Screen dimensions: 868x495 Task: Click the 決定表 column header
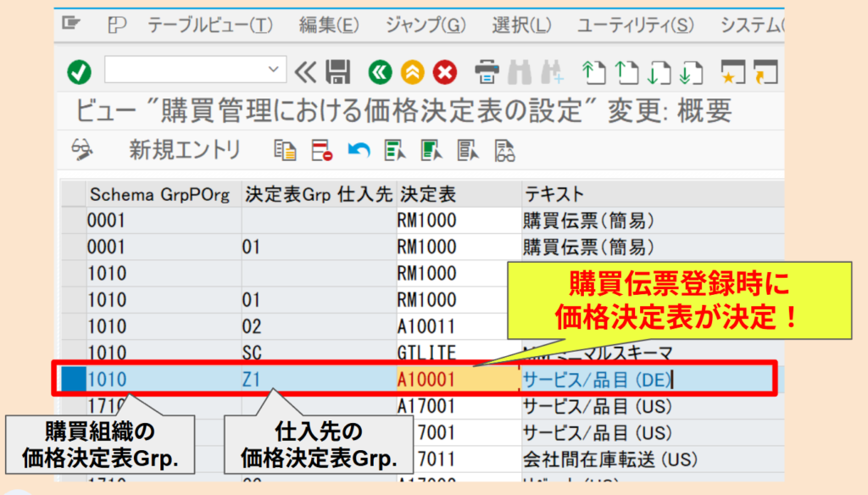(x=459, y=194)
